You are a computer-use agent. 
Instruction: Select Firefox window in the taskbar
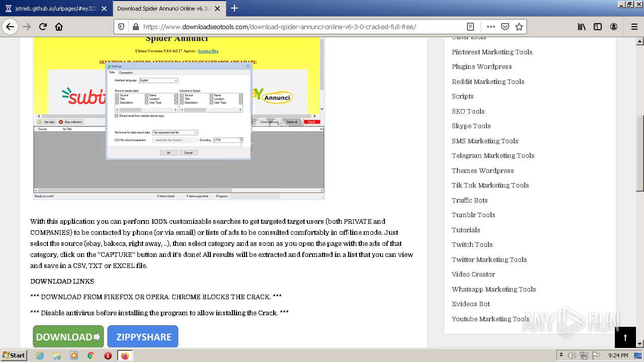[x=125, y=355]
